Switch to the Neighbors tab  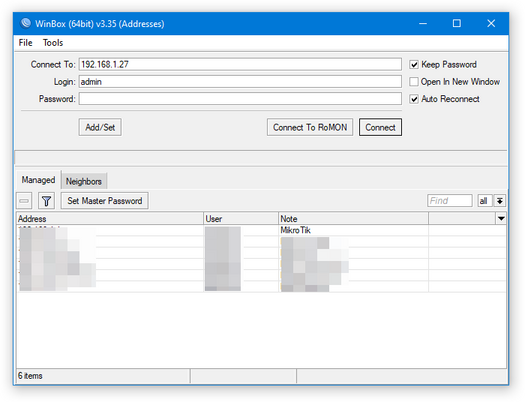pos(84,181)
